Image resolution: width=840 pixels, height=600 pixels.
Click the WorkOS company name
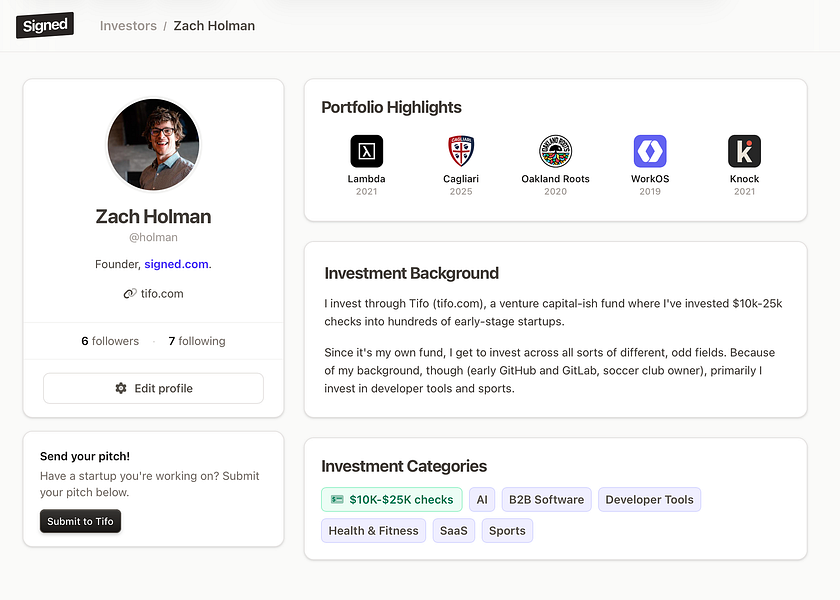click(x=650, y=179)
